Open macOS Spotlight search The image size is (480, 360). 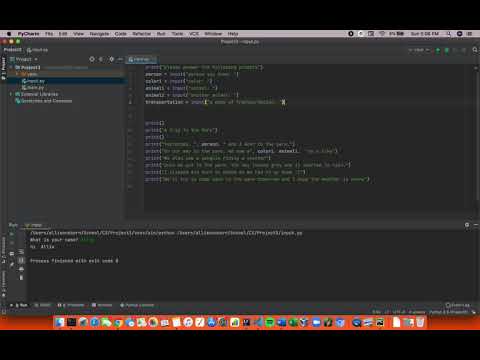(x=449, y=34)
